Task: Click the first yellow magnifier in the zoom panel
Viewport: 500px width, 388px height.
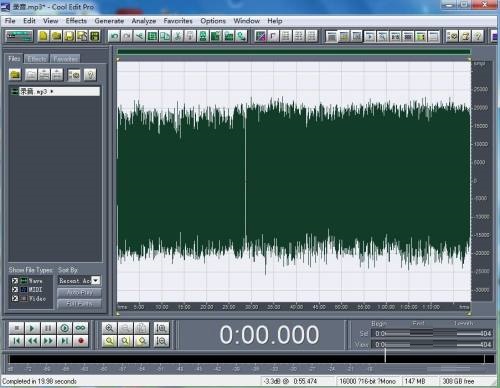Action: pos(109,341)
